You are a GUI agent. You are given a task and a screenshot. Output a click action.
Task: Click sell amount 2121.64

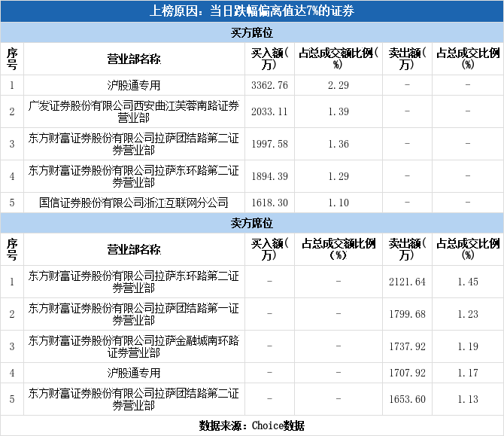tap(407, 282)
